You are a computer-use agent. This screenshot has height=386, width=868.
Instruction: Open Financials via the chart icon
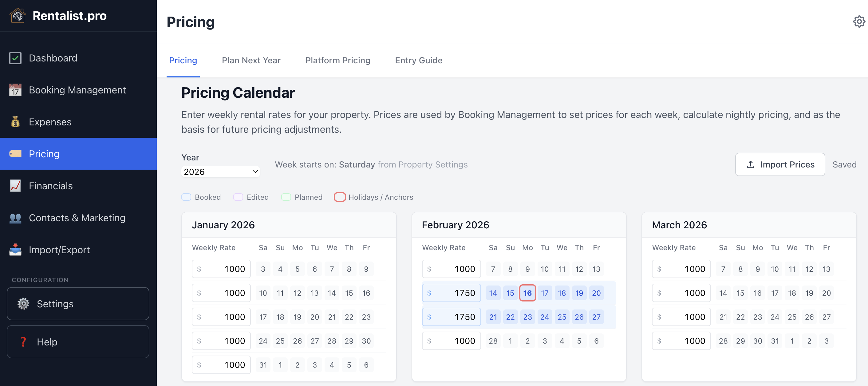coord(15,186)
